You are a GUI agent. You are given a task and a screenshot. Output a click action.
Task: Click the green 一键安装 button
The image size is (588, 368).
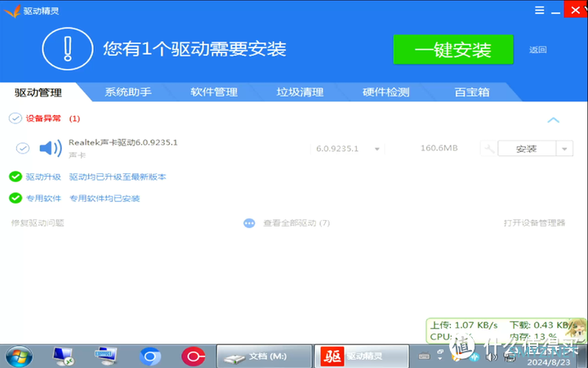(453, 50)
